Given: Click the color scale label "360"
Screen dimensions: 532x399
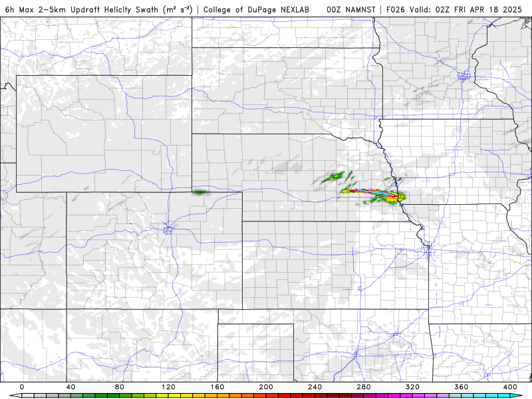Looking at the screenshot, I should tap(462, 387).
